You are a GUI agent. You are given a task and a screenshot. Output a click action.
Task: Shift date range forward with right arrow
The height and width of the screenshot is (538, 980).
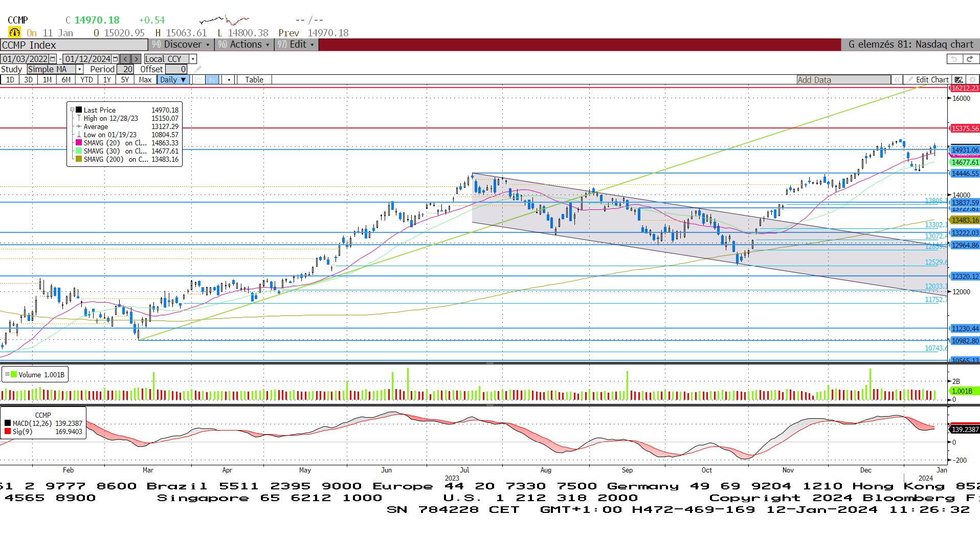pos(136,59)
